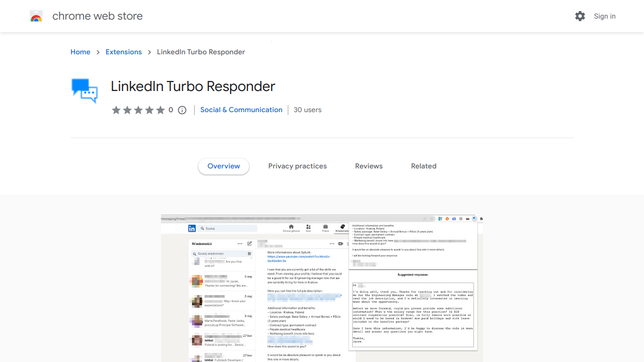The width and height of the screenshot is (644, 362).
Task: Click the Chrome Web Store rainbow logo
Action: [36, 17]
